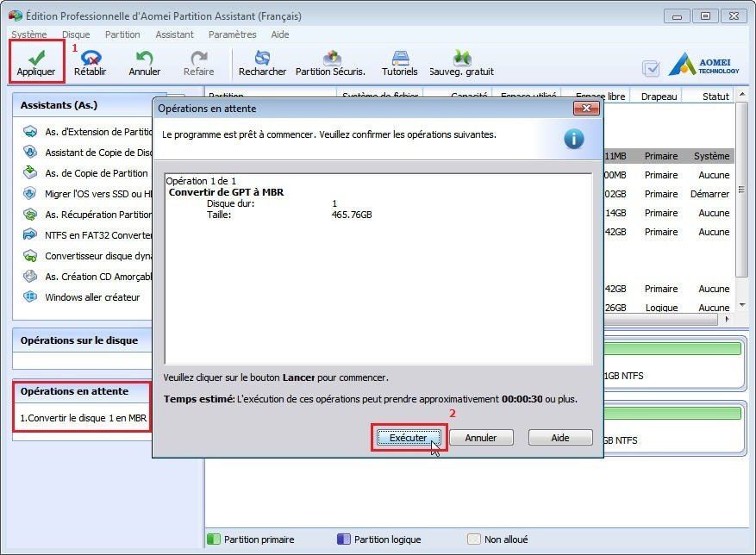Open Windows aller créateur

click(82, 297)
